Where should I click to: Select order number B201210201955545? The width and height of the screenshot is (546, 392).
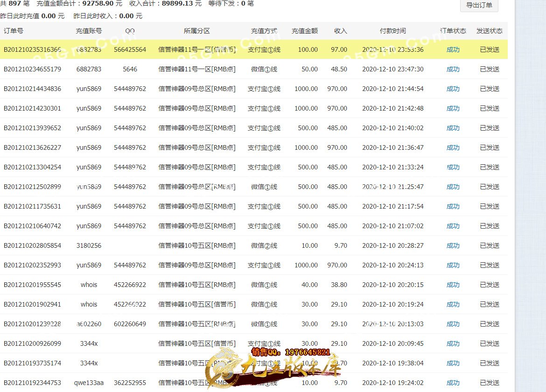[32, 284]
